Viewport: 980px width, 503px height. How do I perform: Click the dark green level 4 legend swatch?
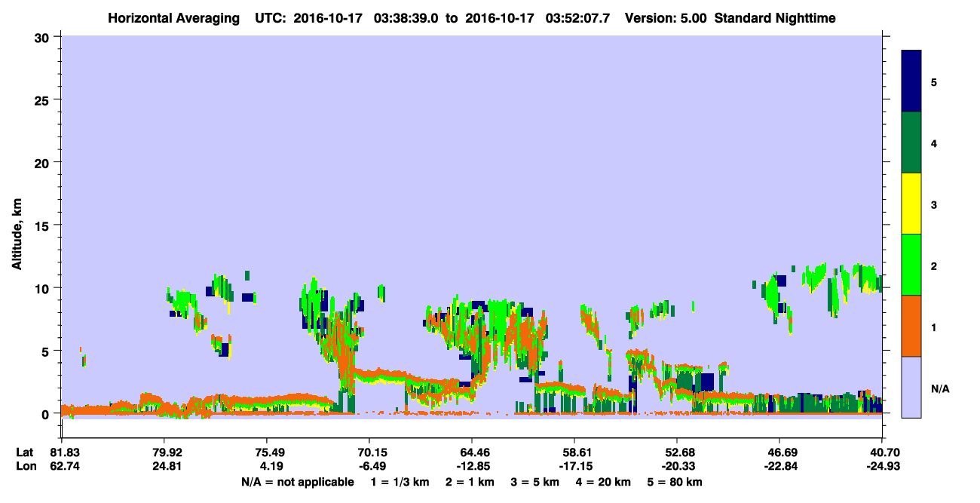click(911, 143)
